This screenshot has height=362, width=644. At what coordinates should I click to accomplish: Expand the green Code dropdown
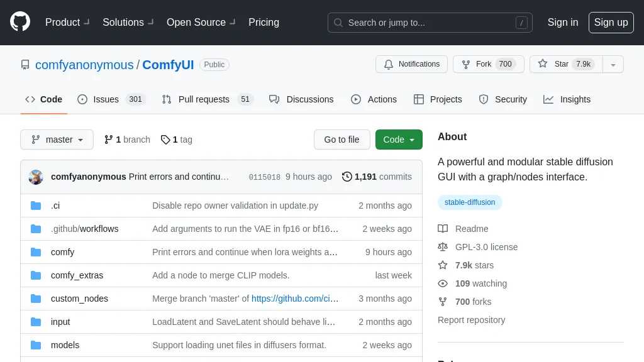click(399, 140)
